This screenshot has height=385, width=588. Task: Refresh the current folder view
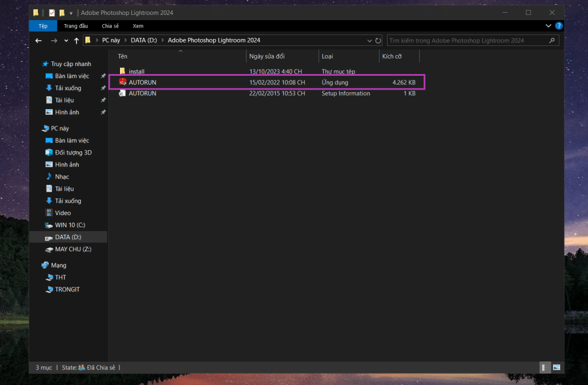point(378,41)
